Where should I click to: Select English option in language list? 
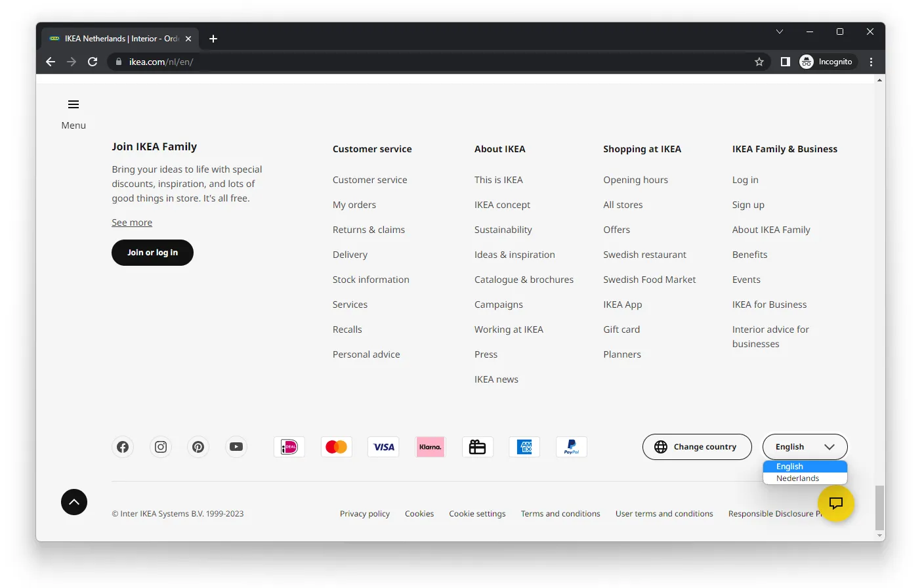(x=805, y=467)
